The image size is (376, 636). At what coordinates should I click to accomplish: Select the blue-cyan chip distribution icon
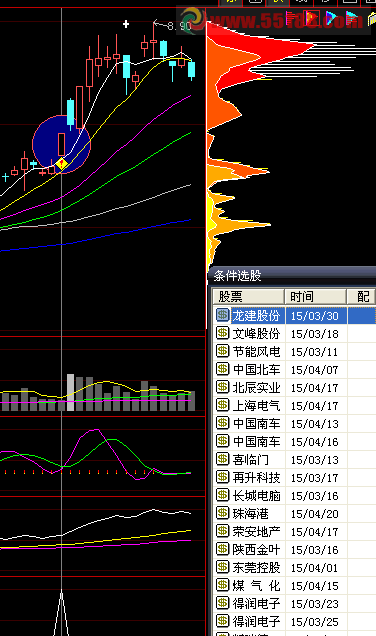pyautogui.click(x=332, y=18)
